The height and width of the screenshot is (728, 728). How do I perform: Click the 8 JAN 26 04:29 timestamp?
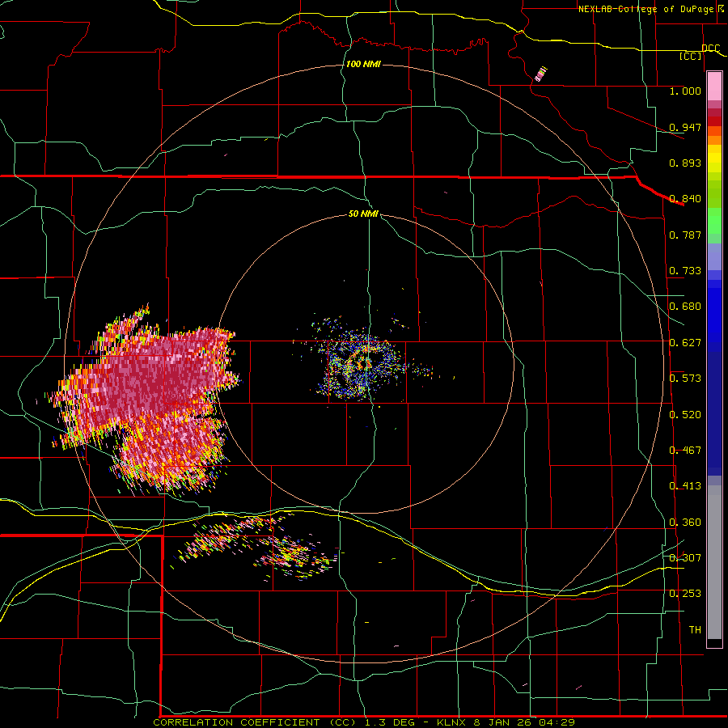click(x=524, y=722)
